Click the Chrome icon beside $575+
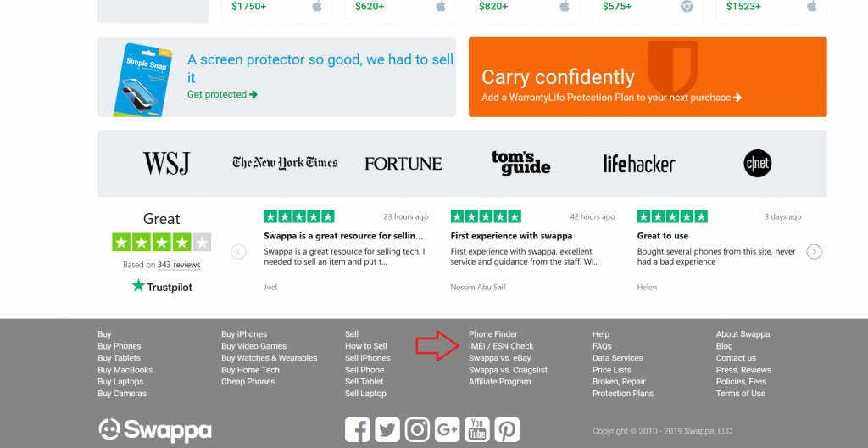This screenshot has width=868, height=448. click(x=687, y=6)
